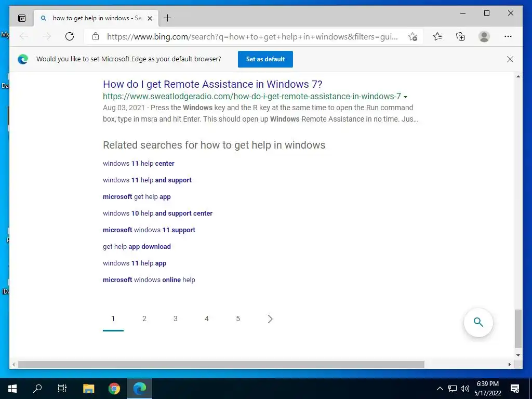This screenshot has height=399, width=532.
Task: Click the scroll up arrow
Action: 518,77
